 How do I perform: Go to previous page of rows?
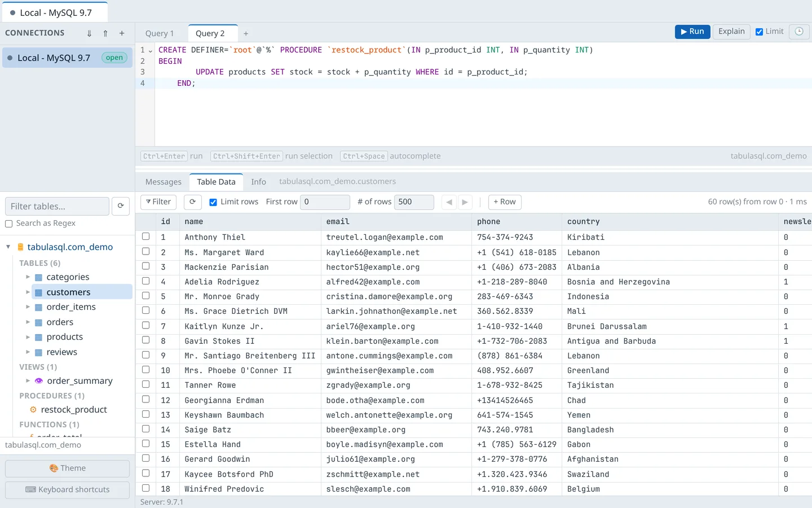pos(449,202)
